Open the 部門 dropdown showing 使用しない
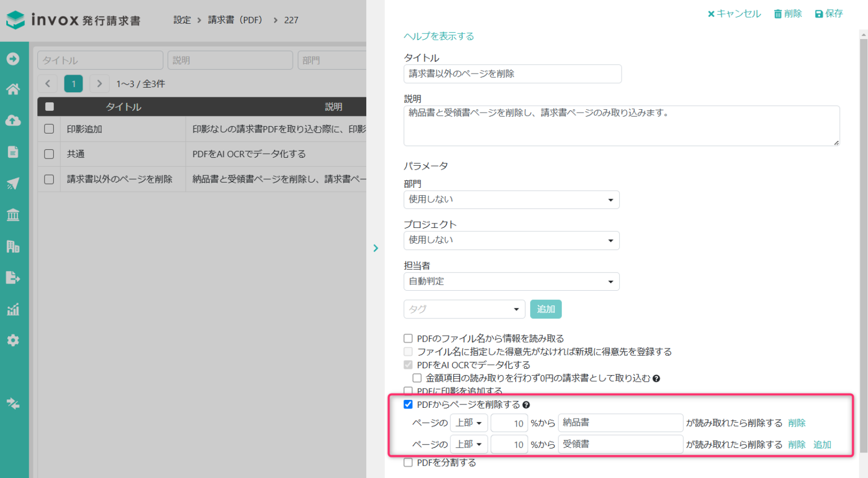 [x=511, y=200]
